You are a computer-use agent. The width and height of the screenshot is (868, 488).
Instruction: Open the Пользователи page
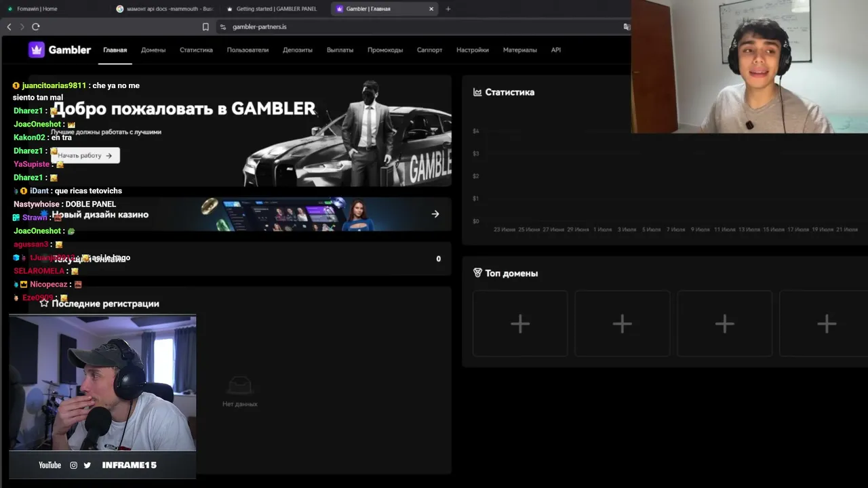pos(248,50)
